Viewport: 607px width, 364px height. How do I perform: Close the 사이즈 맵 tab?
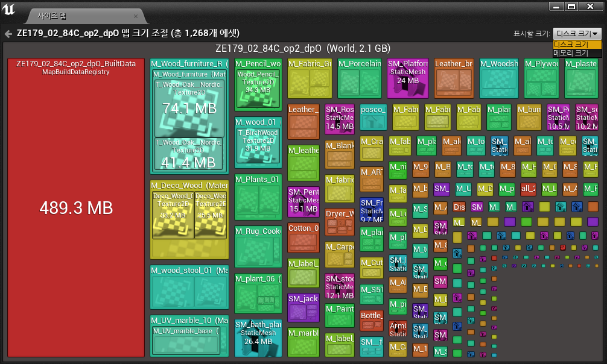tap(136, 16)
